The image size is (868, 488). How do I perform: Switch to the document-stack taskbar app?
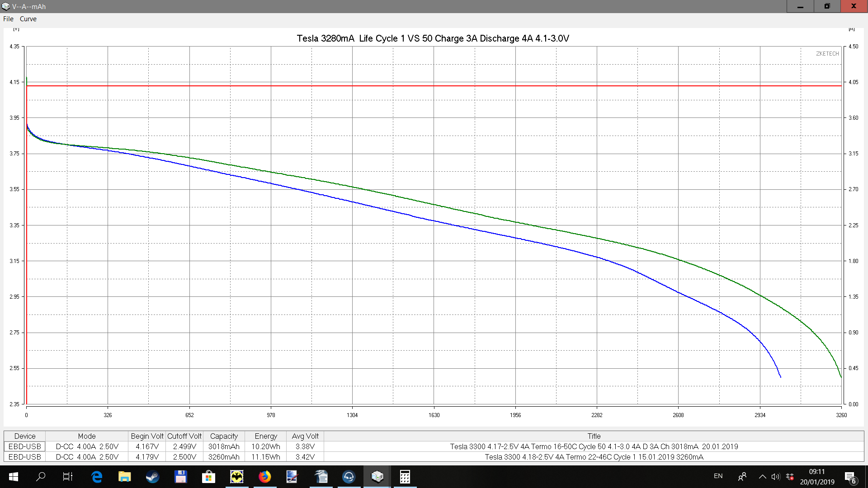point(321,477)
